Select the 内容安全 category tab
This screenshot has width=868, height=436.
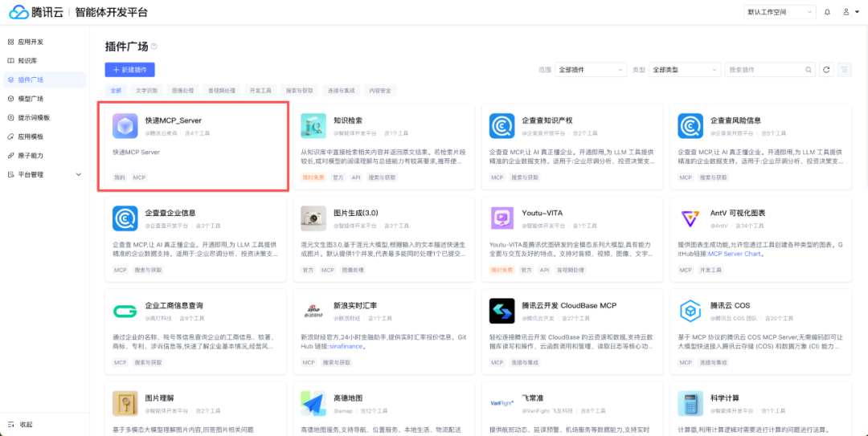[x=380, y=90]
